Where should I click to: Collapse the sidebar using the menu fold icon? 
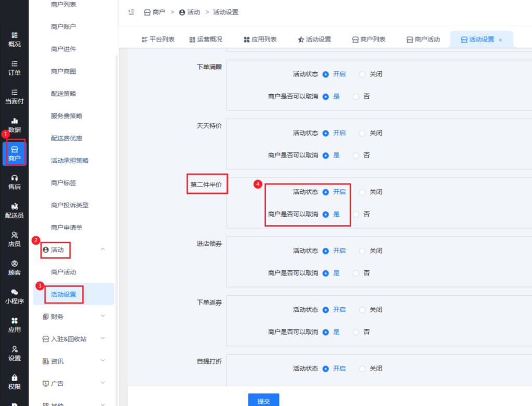pos(131,12)
